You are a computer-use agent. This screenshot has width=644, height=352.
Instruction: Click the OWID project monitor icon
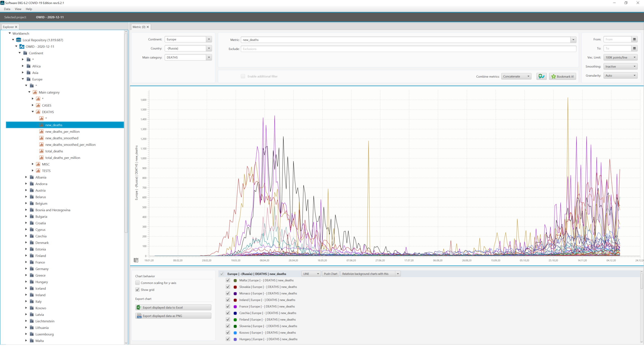click(x=22, y=47)
